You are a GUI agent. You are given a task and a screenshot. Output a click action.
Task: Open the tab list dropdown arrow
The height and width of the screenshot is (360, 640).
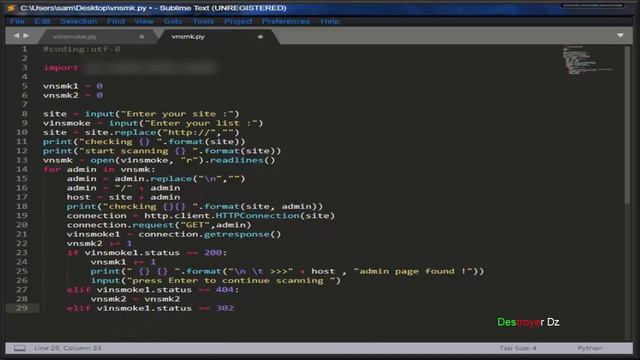click(x=620, y=36)
